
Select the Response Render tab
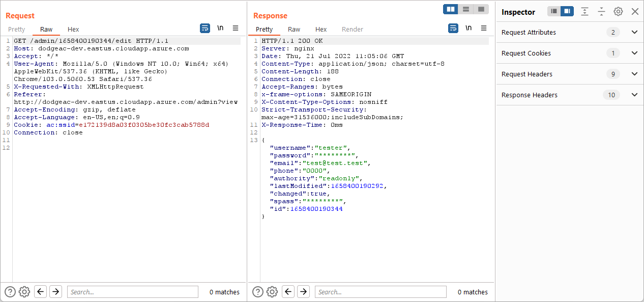353,29
